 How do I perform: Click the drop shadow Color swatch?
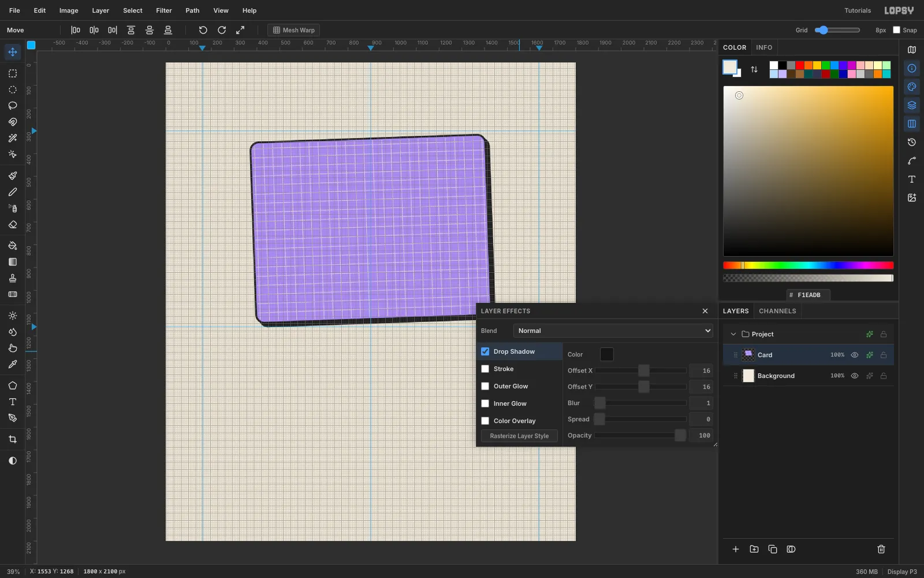click(x=607, y=354)
